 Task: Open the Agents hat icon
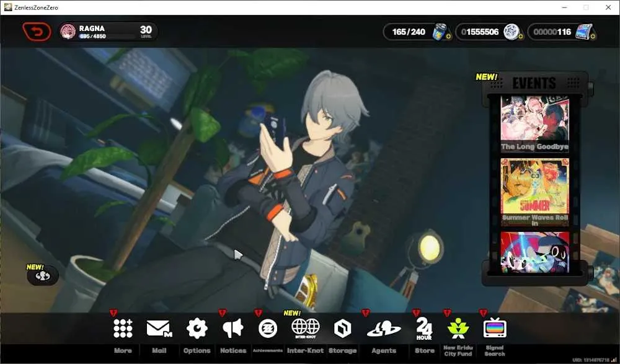click(384, 329)
